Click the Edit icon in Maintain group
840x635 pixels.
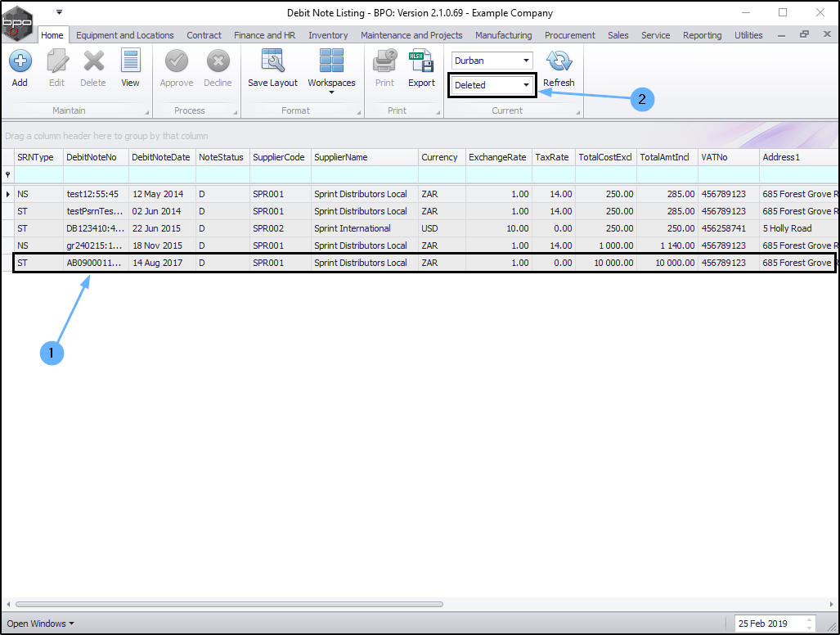[x=56, y=61]
